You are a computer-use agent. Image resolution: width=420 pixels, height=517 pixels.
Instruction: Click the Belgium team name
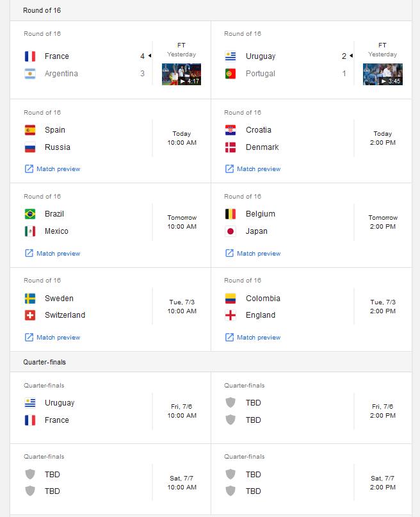click(x=260, y=214)
